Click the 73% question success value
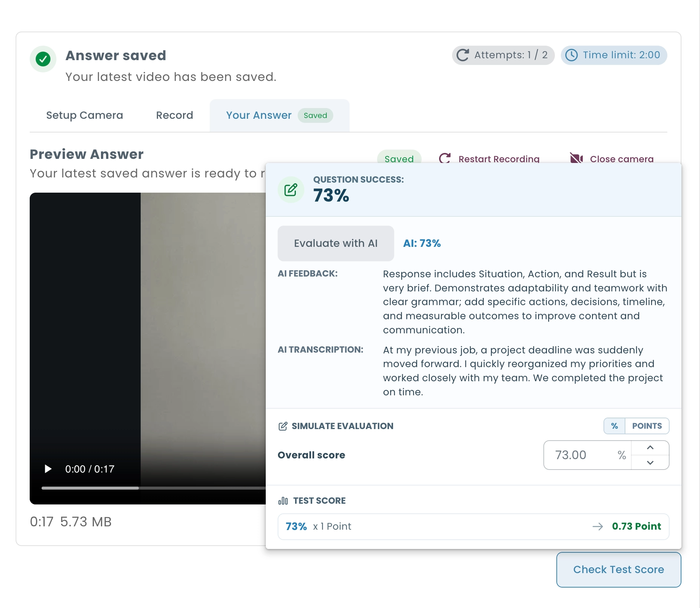Screen dimensions: 700x608 [331, 196]
